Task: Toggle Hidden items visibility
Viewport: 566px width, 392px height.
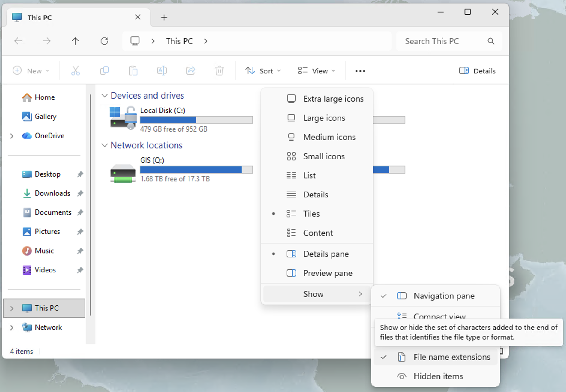Action: click(438, 376)
